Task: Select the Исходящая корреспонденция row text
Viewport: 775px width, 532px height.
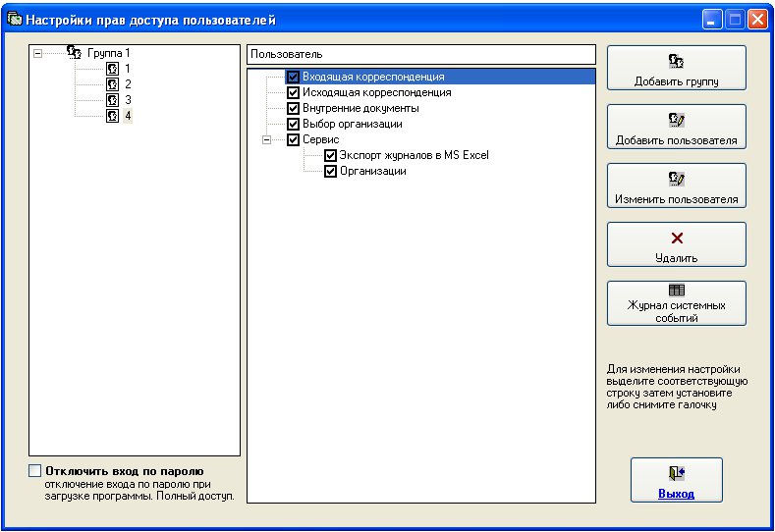Action: (x=376, y=92)
